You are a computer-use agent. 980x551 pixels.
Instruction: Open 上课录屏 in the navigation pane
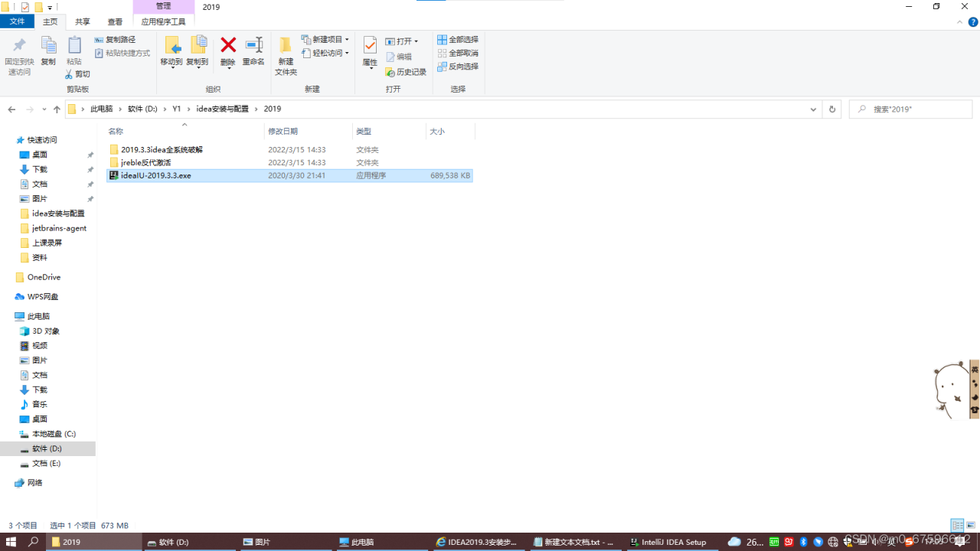coord(47,243)
